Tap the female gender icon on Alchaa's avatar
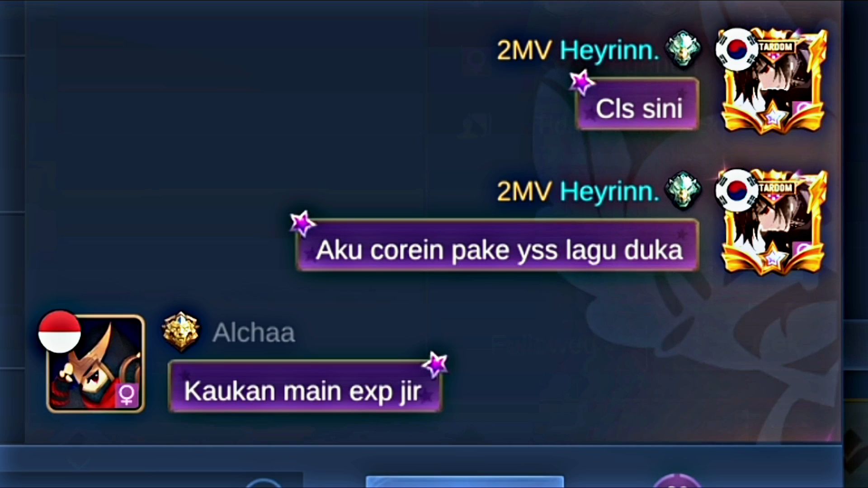Image resolution: width=868 pixels, height=488 pixels. click(127, 395)
